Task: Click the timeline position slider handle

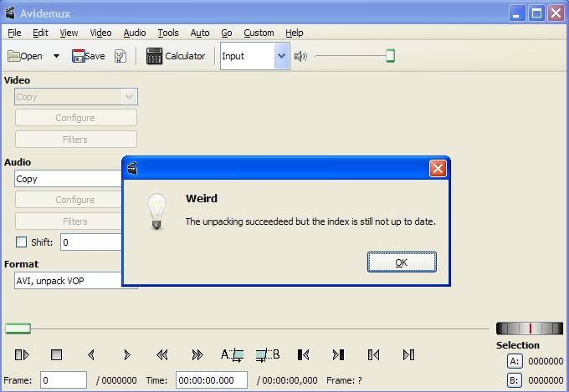Action: coord(18,329)
